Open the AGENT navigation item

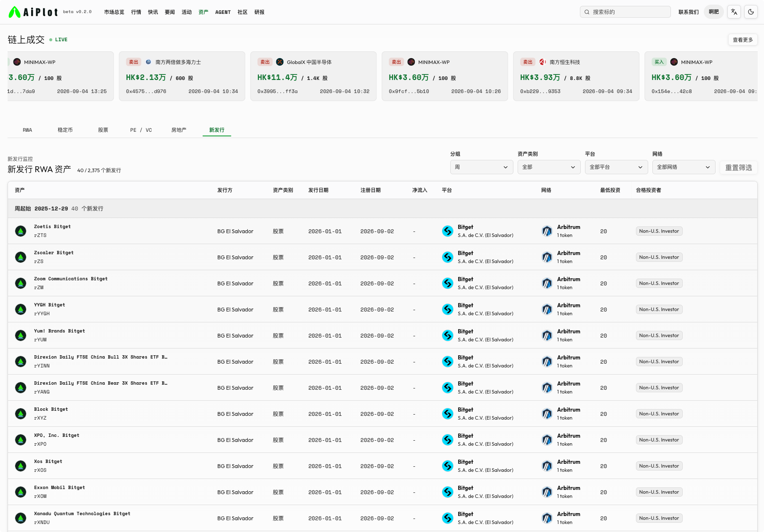point(223,12)
